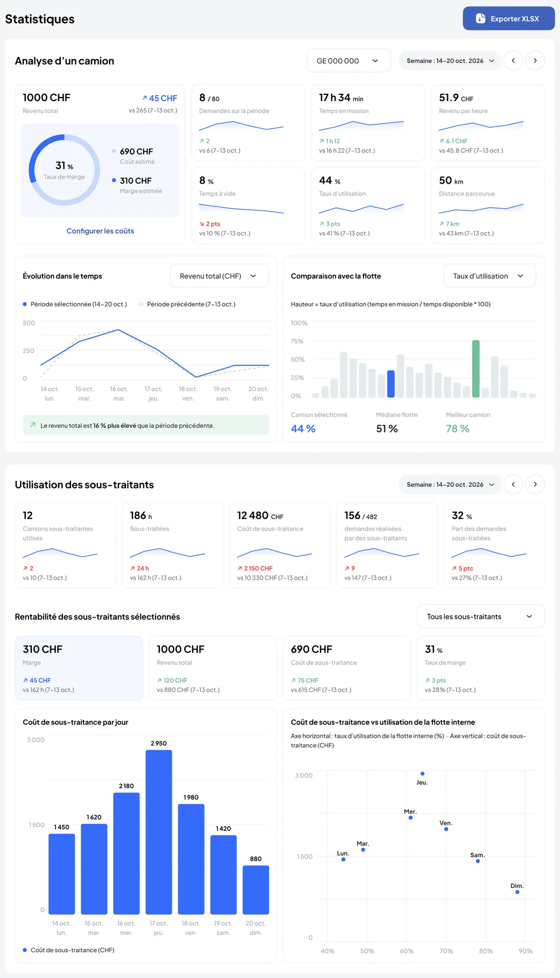
Task: Toggle the Période sélectionnée legend item
Action: [x=75, y=304]
